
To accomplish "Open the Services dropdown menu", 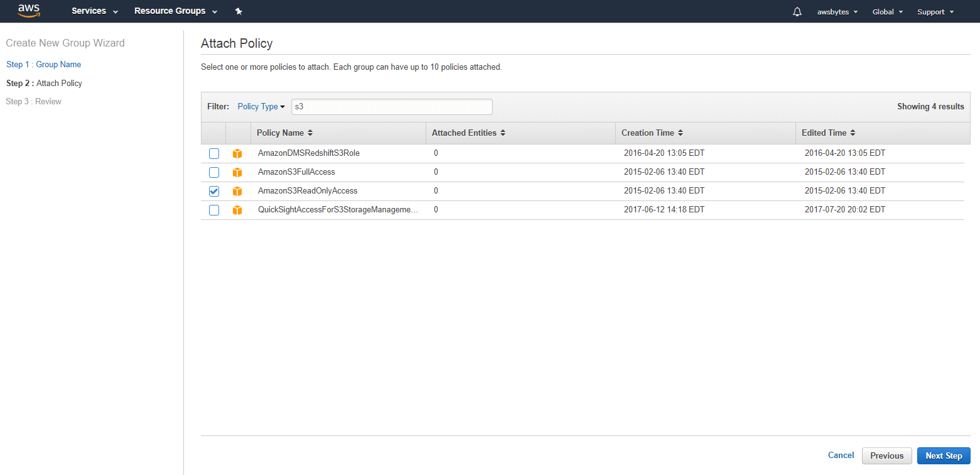I will coord(95,11).
